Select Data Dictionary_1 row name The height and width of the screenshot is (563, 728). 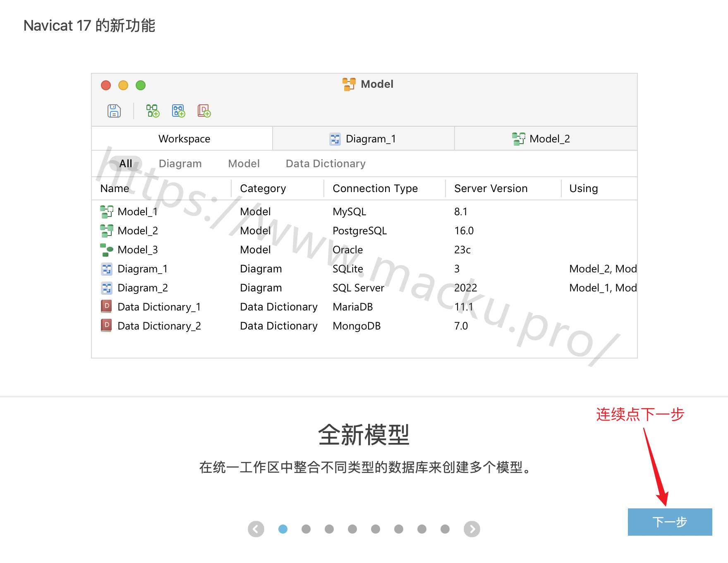159,307
